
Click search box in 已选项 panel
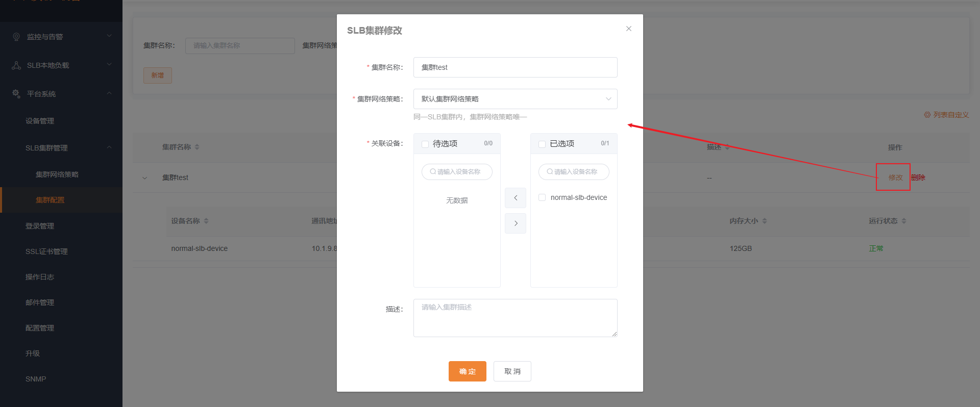[x=574, y=172]
